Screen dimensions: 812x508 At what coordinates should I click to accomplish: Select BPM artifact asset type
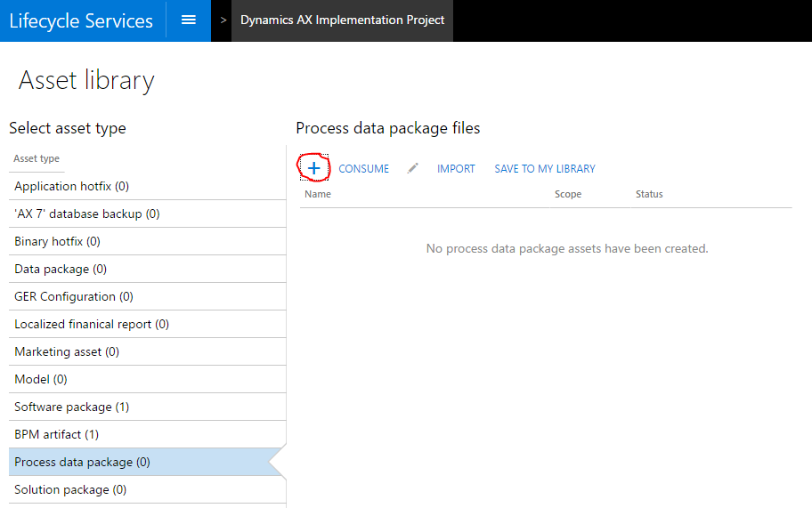pos(56,435)
